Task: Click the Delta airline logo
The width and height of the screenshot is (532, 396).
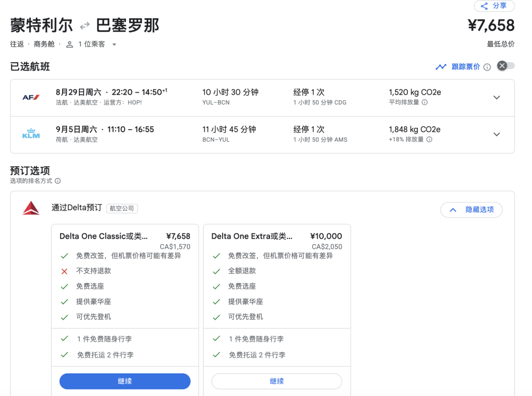Action: pyautogui.click(x=31, y=208)
